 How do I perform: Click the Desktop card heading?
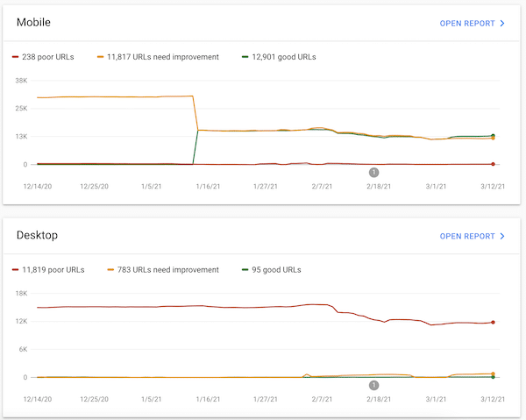[37, 235]
